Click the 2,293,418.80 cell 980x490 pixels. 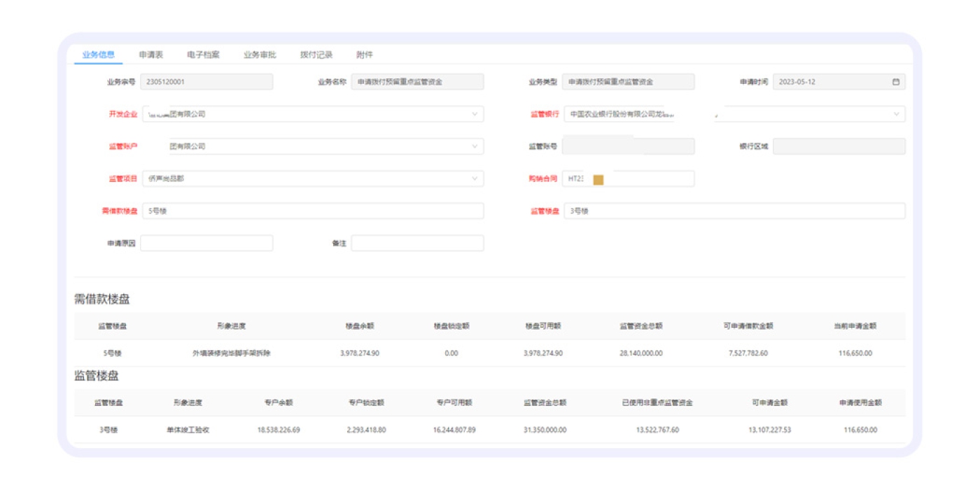click(366, 430)
